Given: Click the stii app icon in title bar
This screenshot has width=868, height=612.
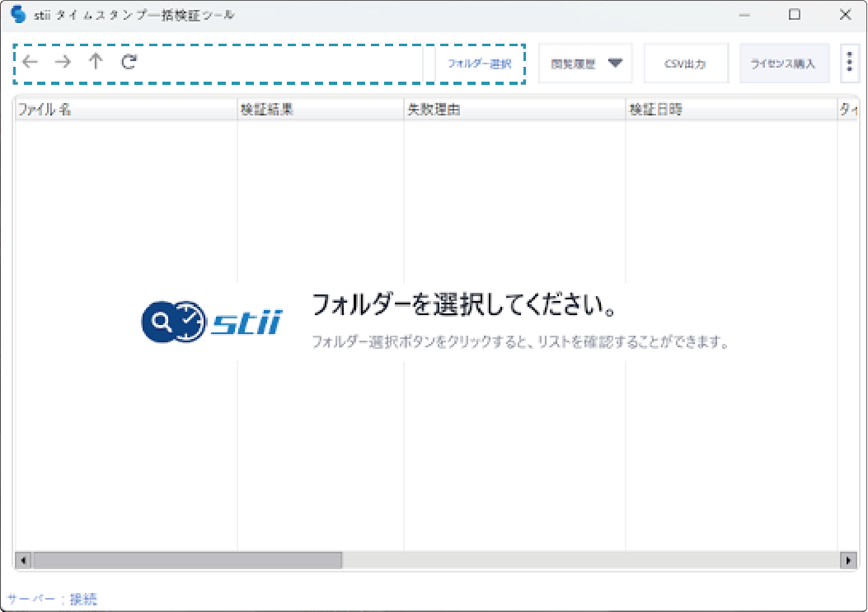Looking at the screenshot, I should pyautogui.click(x=18, y=15).
